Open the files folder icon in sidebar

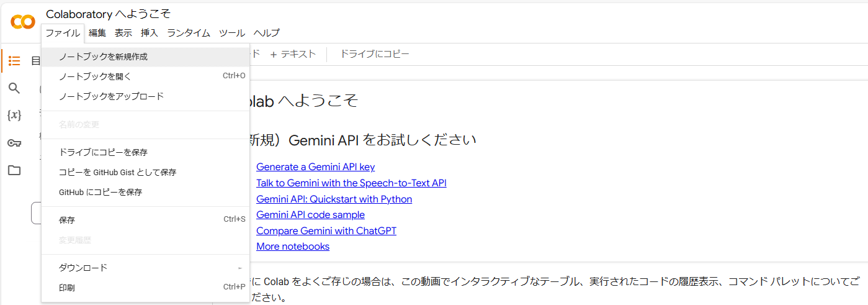[14, 170]
